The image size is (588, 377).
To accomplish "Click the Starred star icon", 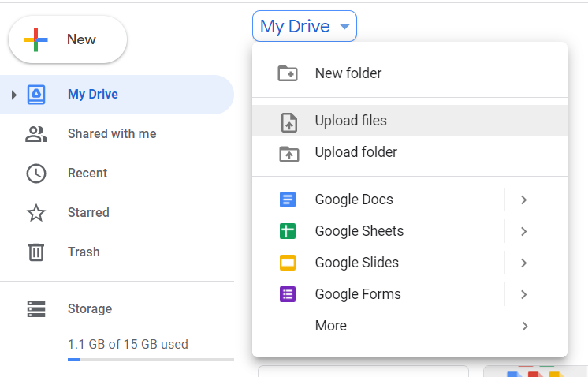I will coord(36,213).
